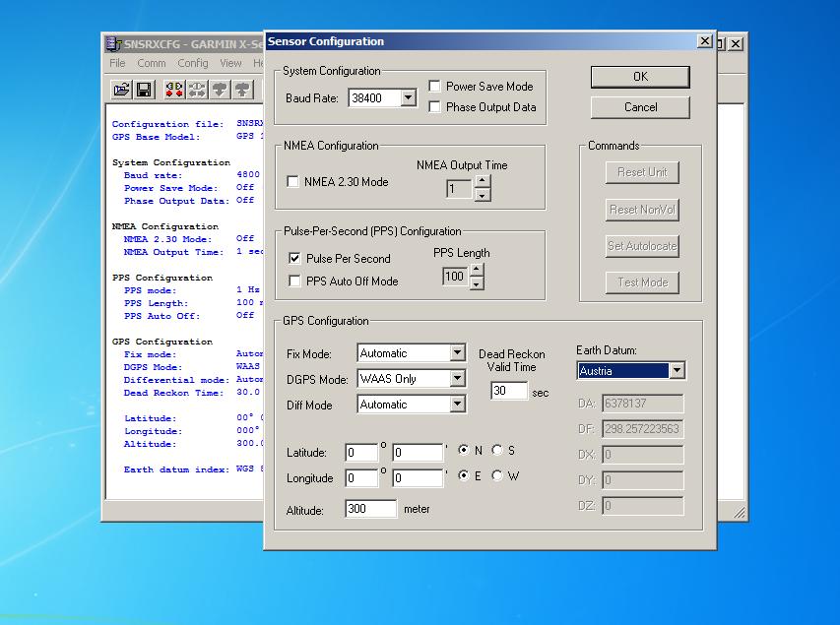Click the PPS Length value field
Screen dimensions: 840x625
coord(455,277)
